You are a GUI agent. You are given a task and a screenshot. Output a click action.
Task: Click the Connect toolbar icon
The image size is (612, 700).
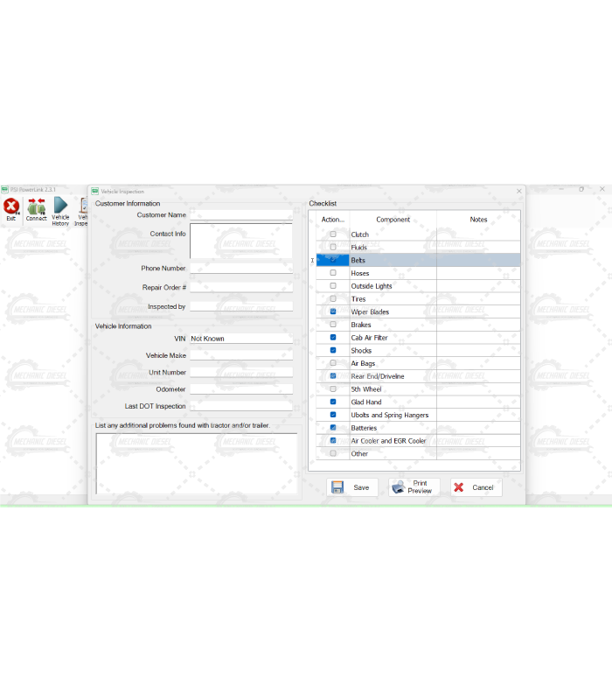36,206
